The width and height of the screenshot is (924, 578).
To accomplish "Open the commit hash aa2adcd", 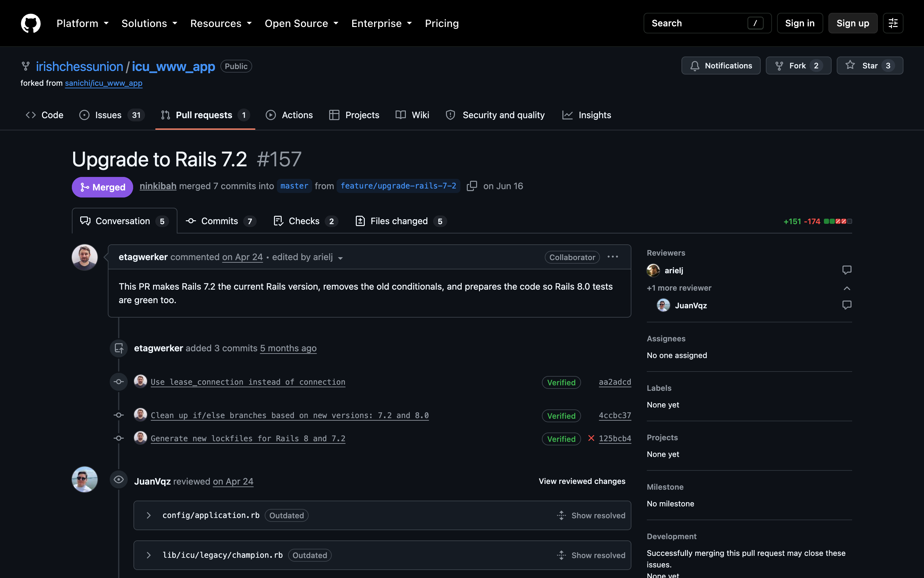I will [615, 382].
